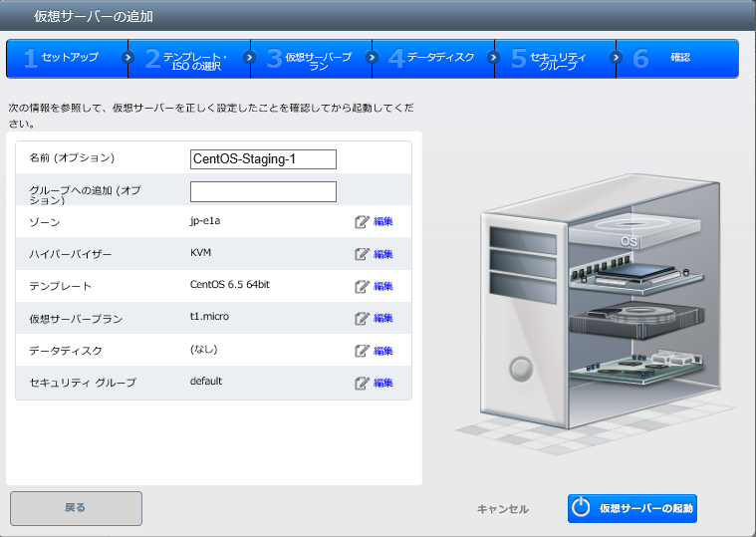Click the edit icon for 仮想サーバープラン row
The height and width of the screenshot is (537, 756).
pos(363,319)
